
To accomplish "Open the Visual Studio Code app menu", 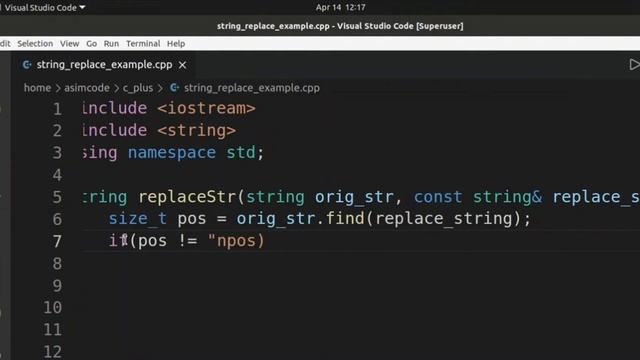I will [44, 7].
